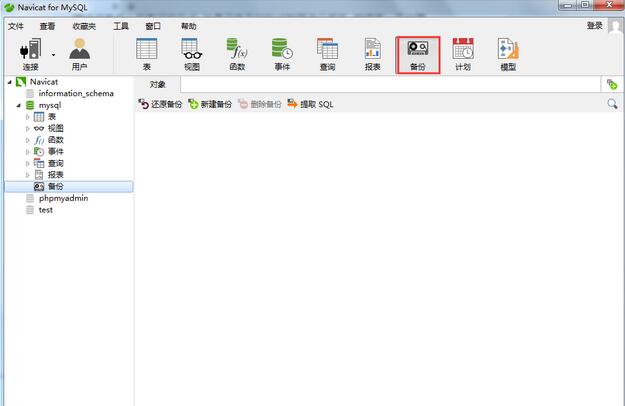Open the 文件 menu
Image resolution: width=625 pixels, height=406 pixels.
click(16, 26)
